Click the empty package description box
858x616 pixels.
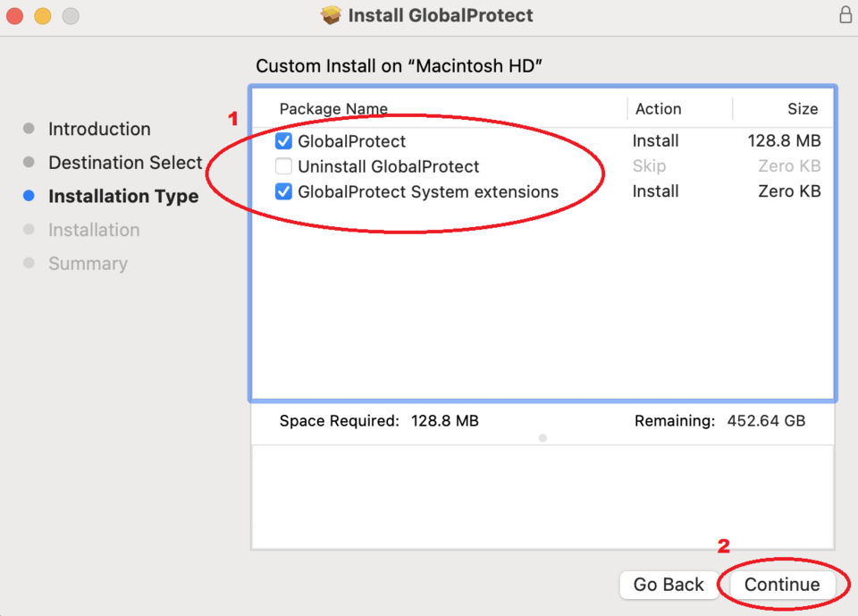[x=543, y=496]
